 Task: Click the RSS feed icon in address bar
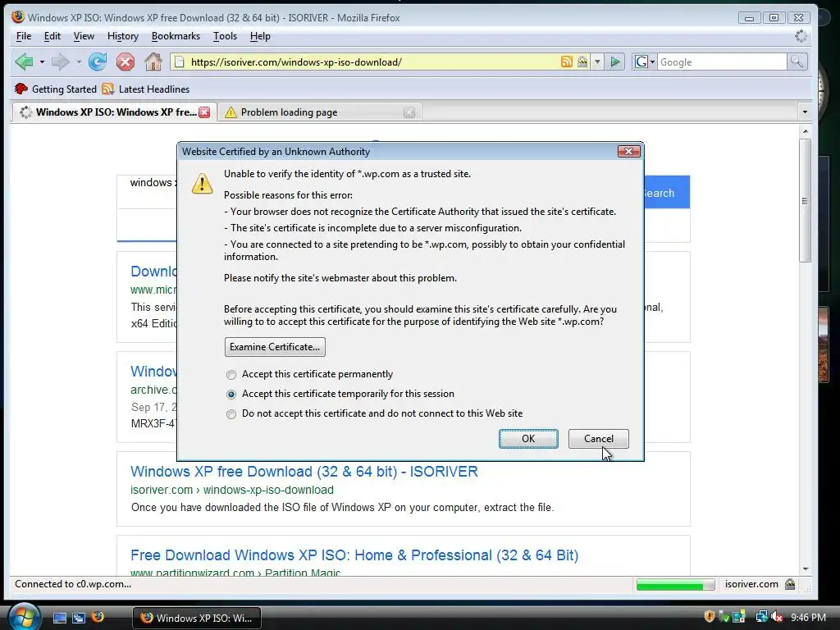(x=566, y=62)
